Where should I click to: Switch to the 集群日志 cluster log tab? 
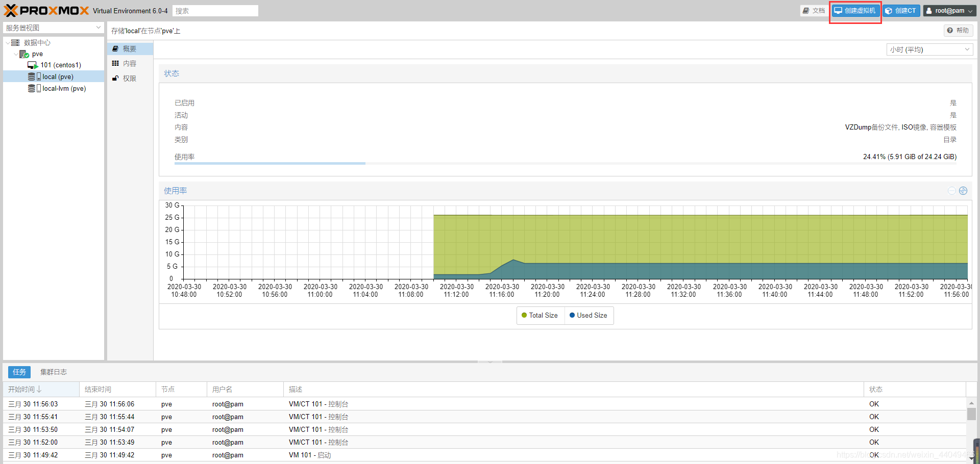click(x=54, y=372)
